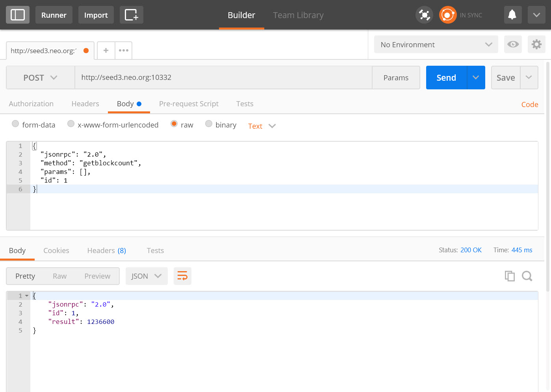Open manage environments gear icon
This screenshot has width=551, height=392.
click(x=536, y=44)
